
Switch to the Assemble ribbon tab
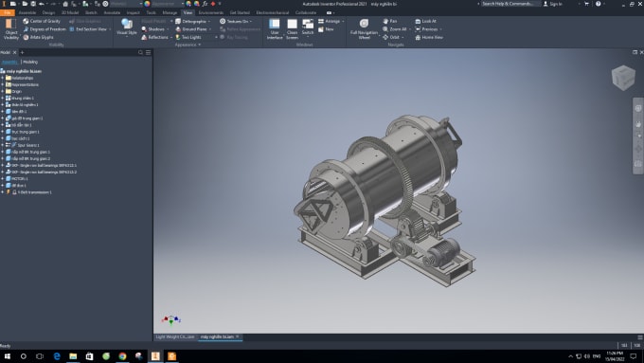(27, 12)
